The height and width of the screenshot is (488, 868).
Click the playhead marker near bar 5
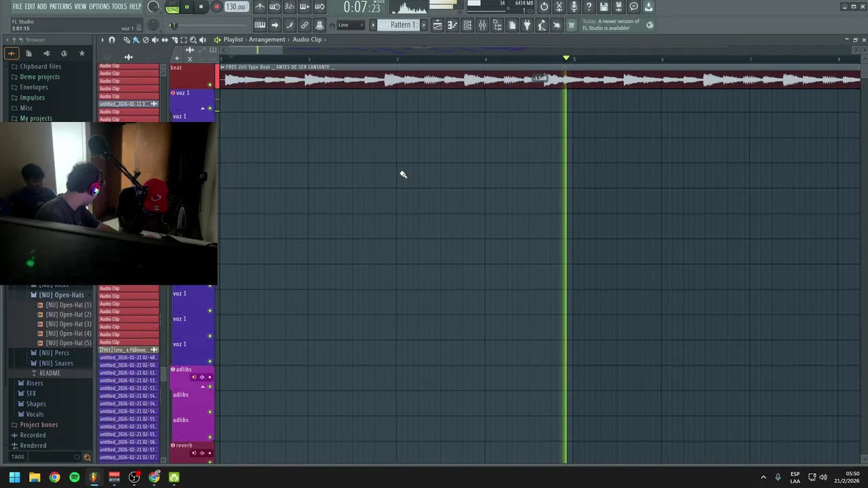point(566,58)
